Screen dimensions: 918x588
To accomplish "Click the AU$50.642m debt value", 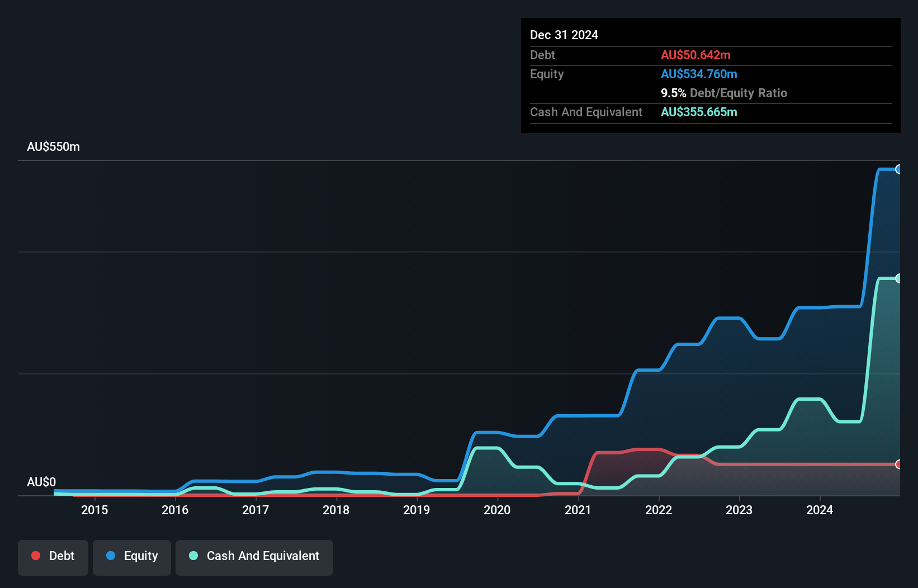I will tap(695, 55).
